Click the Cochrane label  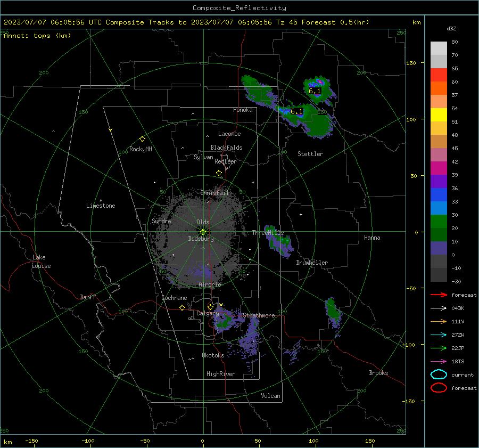[174, 298]
